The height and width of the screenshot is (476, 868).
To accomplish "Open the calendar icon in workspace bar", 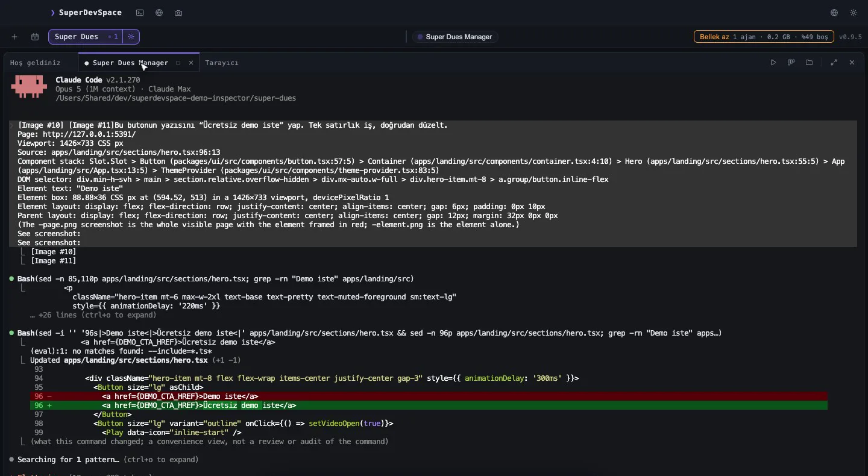I will (35, 37).
